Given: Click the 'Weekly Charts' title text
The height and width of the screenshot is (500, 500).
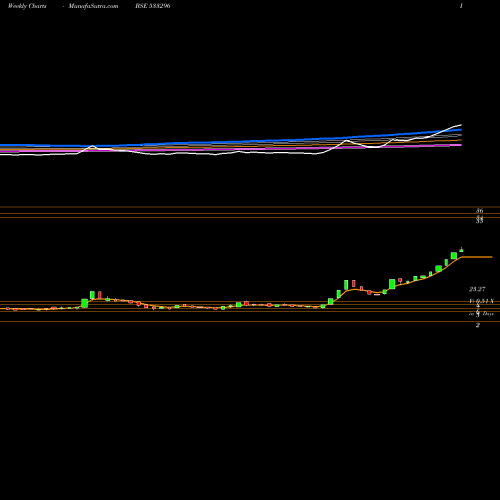Looking at the screenshot, I should pos(27,6).
